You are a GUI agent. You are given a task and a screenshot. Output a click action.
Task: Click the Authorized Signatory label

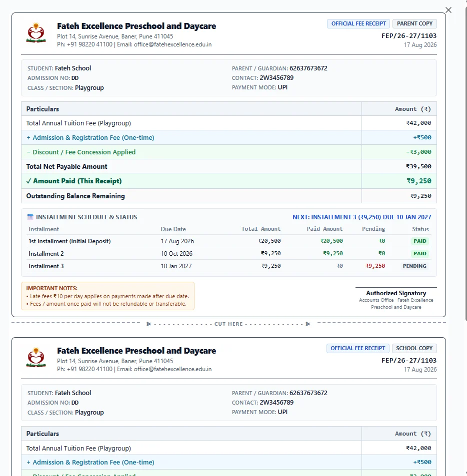pos(396,293)
